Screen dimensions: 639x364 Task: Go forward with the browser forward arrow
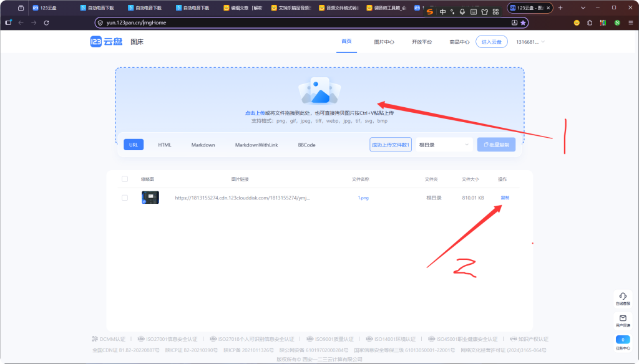[34, 23]
